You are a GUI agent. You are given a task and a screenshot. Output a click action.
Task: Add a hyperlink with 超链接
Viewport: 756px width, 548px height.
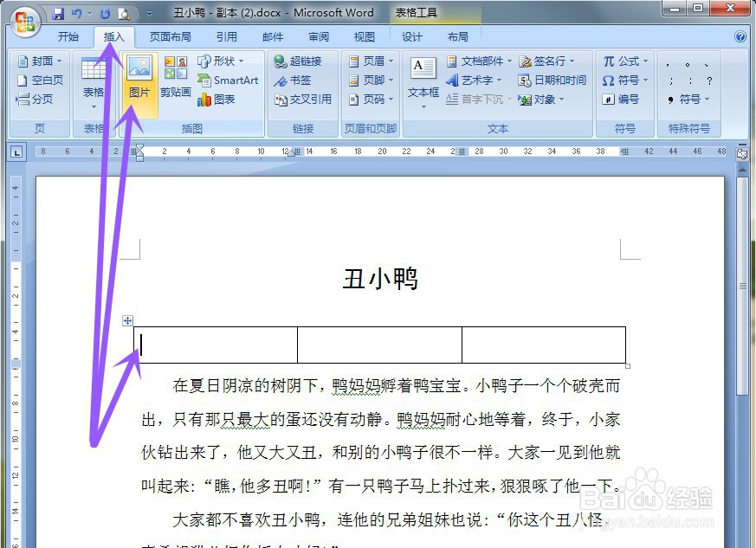299,61
